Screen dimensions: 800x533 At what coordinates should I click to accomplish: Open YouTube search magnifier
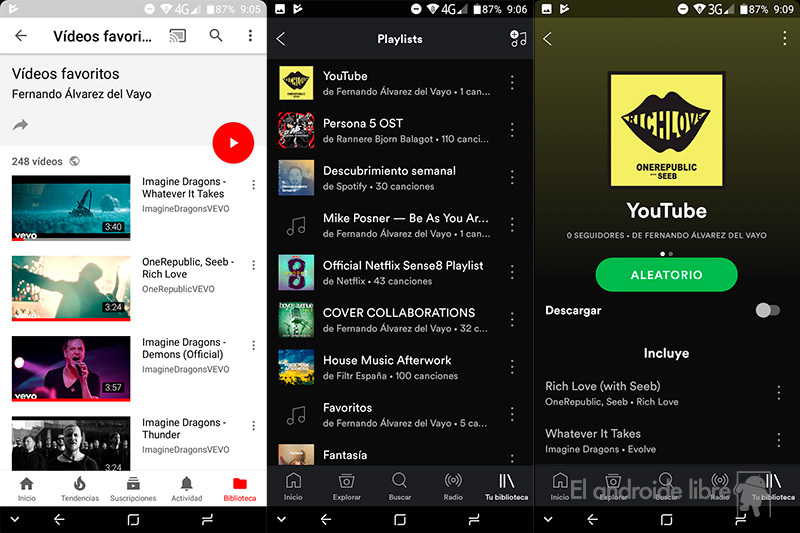tap(216, 35)
